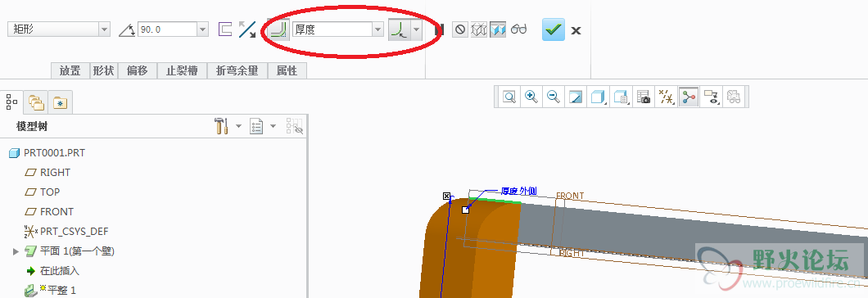The image size is (868, 298).
Task: Click the Repaint icon
Action: 576,97
